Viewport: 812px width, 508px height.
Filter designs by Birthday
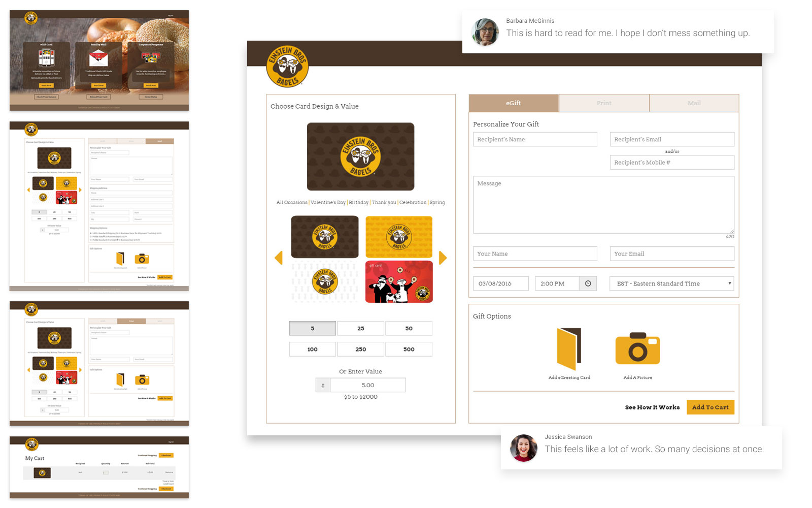(359, 203)
